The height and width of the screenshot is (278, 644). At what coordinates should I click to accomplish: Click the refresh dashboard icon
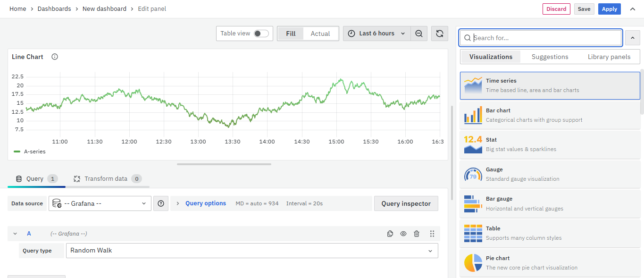(x=439, y=34)
